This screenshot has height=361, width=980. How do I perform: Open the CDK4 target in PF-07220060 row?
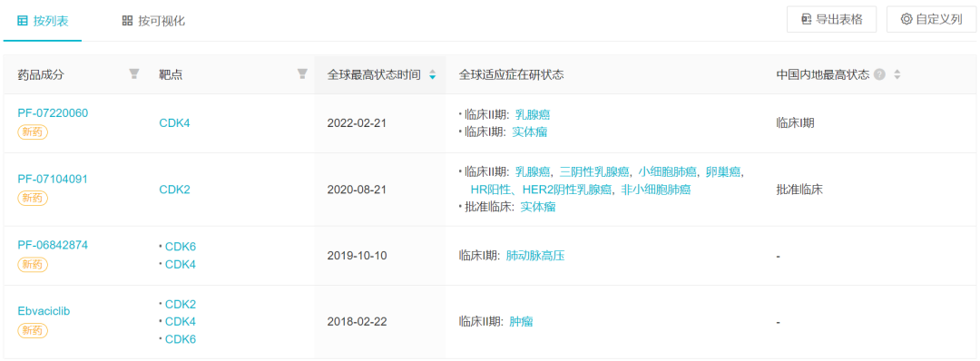(x=174, y=123)
